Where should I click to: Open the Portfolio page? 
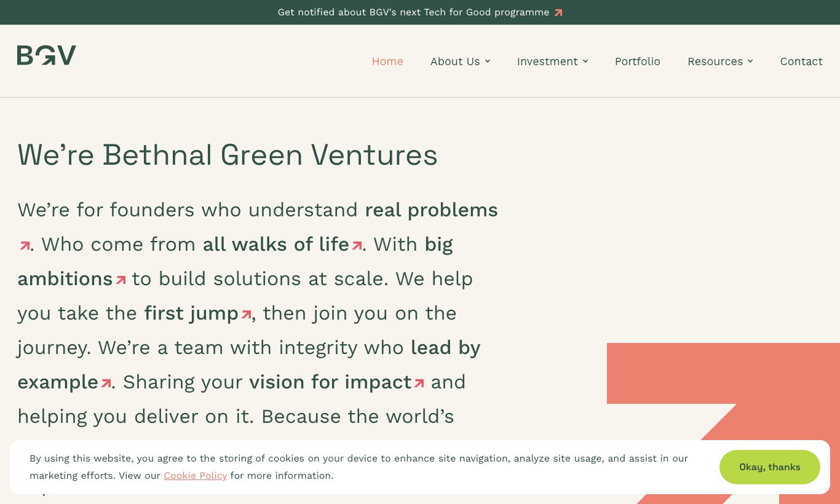tap(638, 61)
